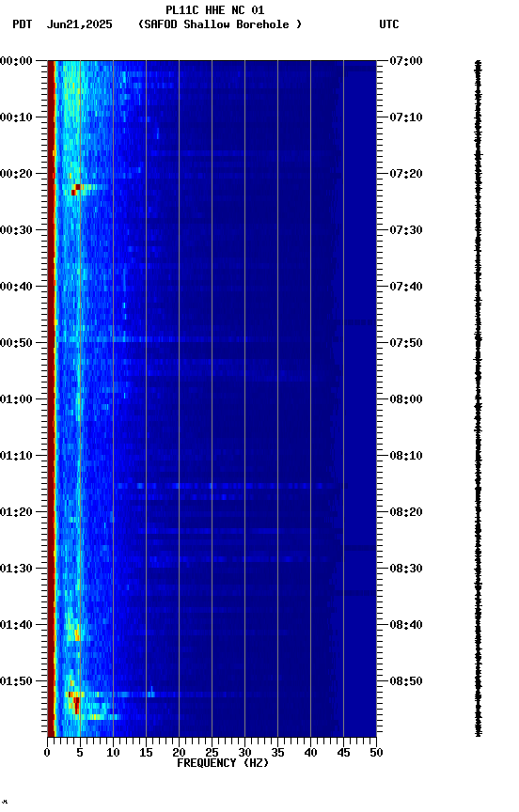Click the 25 Hz frequency tick label
519x812 pixels.
(212, 754)
